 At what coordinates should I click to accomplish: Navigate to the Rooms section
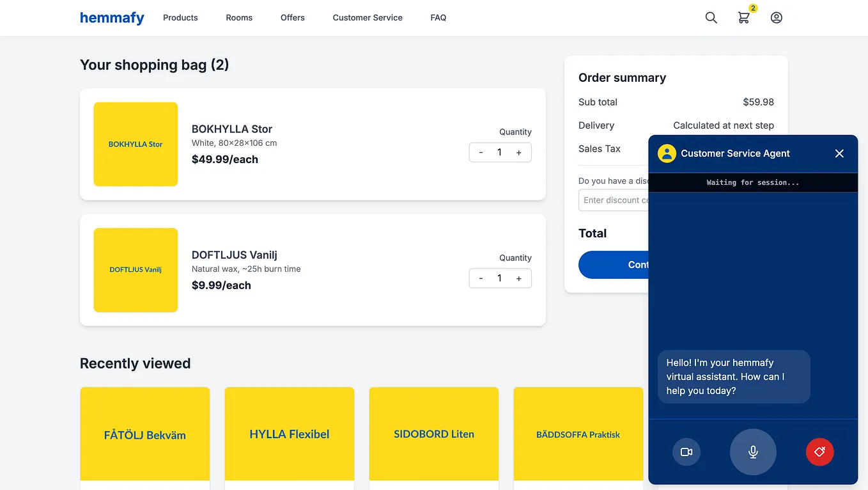[x=239, y=17]
